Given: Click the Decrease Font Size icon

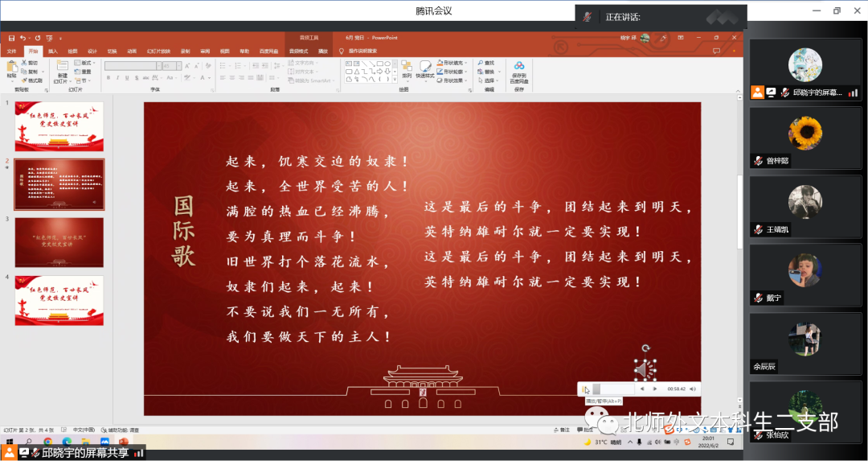Looking at the screenshot, I should [195, 66].
